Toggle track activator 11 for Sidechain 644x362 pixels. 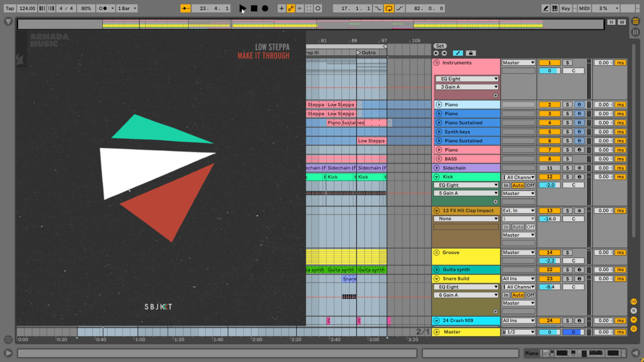[549, 168]
